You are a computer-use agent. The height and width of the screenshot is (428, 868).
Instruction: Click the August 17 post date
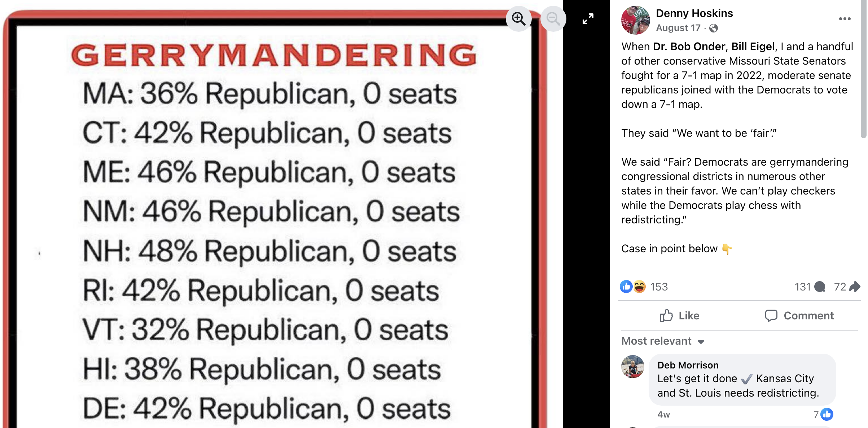pos(678,28)
